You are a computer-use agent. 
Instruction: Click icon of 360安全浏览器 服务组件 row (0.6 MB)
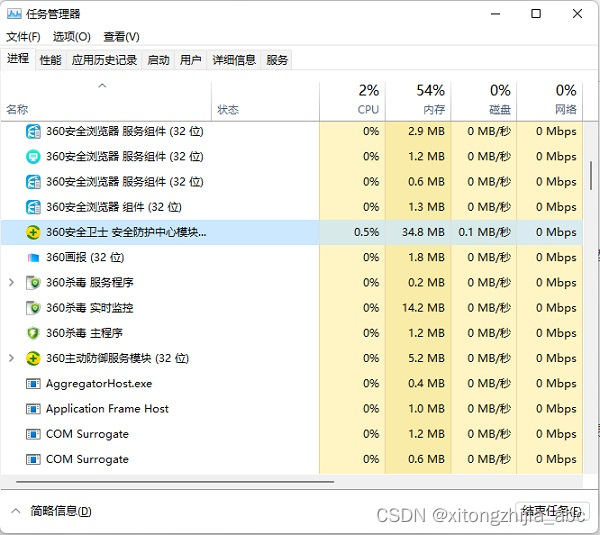pos(33,182)
